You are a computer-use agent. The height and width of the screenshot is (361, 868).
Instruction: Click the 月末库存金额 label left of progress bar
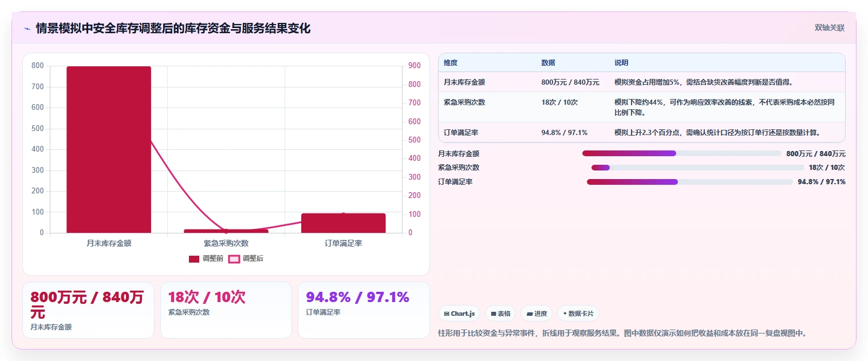[459, 153]
